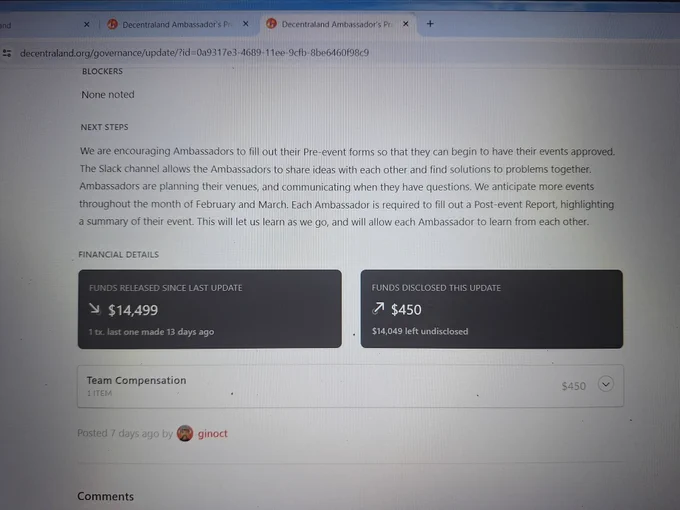Click the active tab's Decentraland favicon
680x510 pixels.
click(x=271, y=24)
